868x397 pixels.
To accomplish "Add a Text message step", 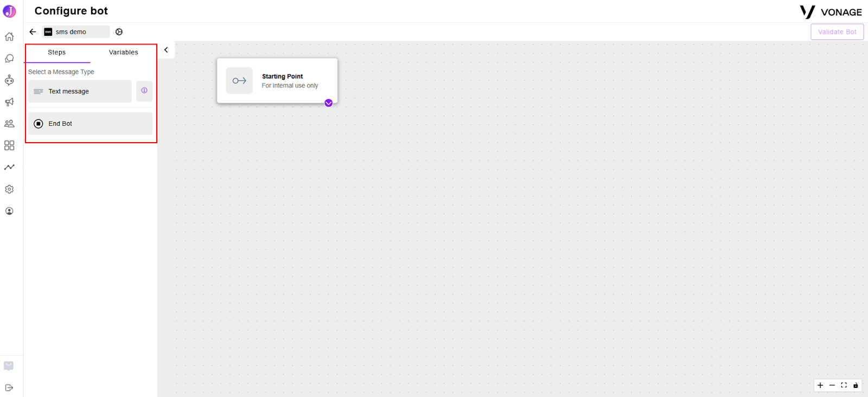I will (x=80, y=91).
